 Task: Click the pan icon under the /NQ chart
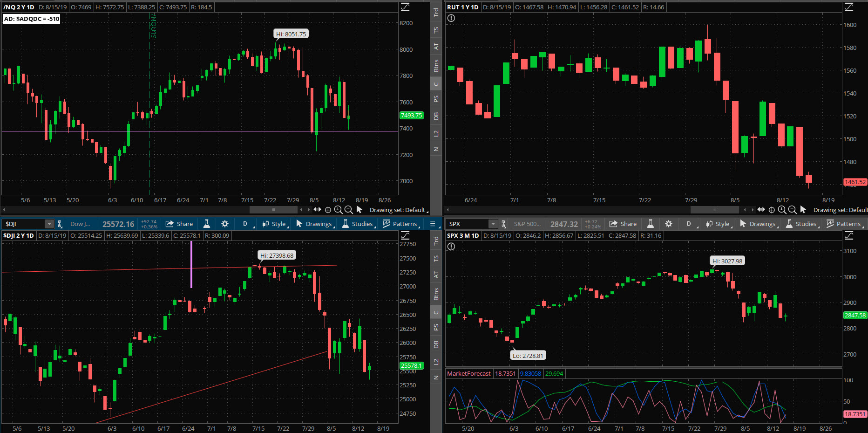[x=318, y=210]
